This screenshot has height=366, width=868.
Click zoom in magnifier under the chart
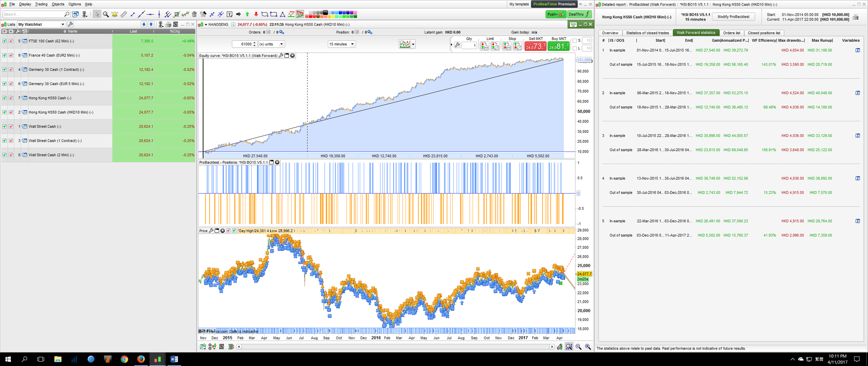pos(588,346)
